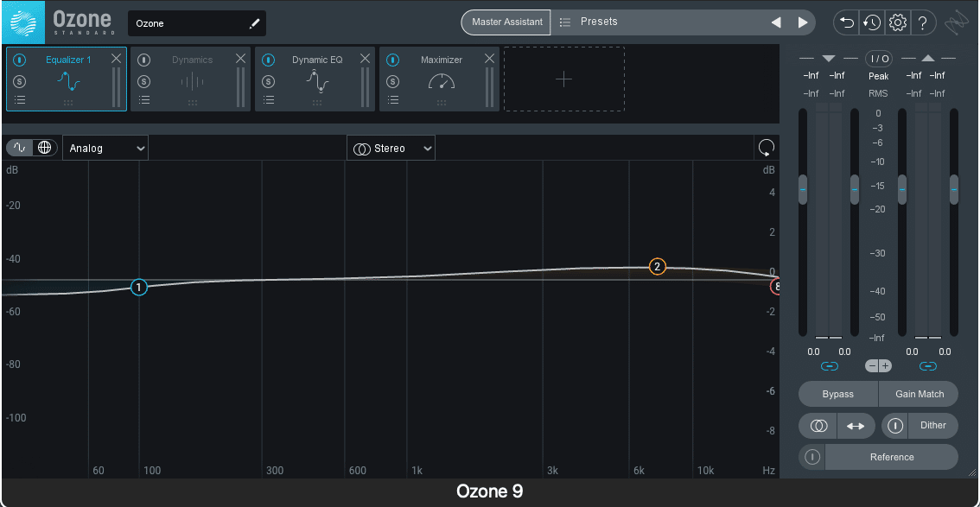Screen dimensions: 980x507
Task: Select EQ node 8 at right edge
Action: point(776,287)
